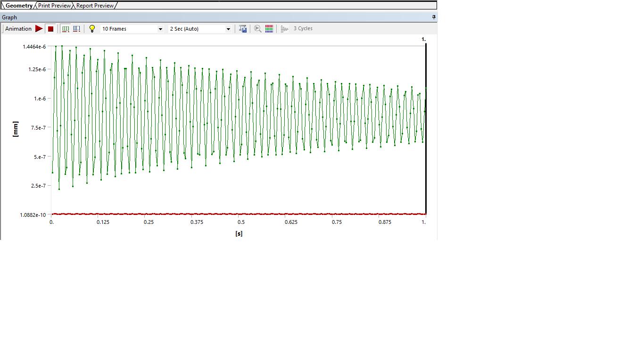Click the Export Video File icon
Screen dimensions: 644x362
[x=243, y=29]
